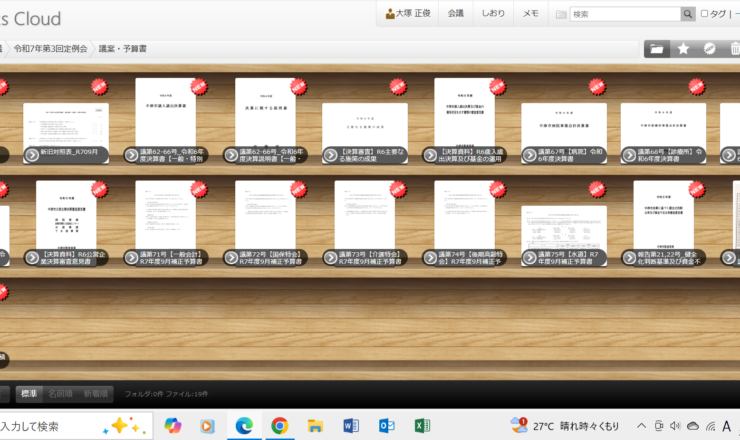Viewport: 740px width, 440px height.
Task: Select 名前順 sort order
Action: click(62, 393)
